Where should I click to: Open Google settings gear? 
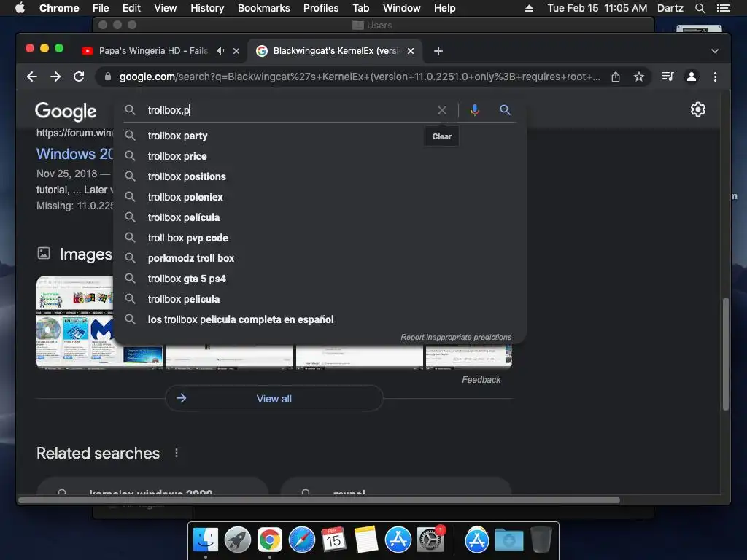click(x=698, y=109)
